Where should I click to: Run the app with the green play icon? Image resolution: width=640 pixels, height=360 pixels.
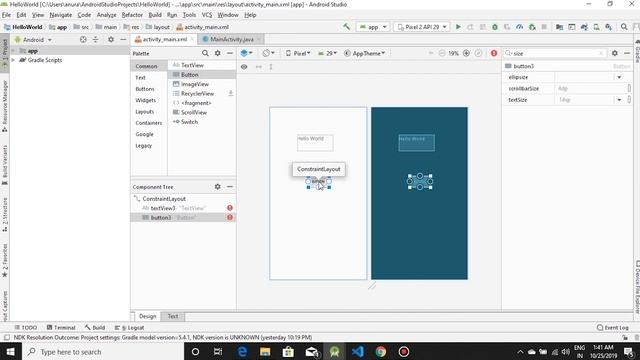(x=458, y=27)
